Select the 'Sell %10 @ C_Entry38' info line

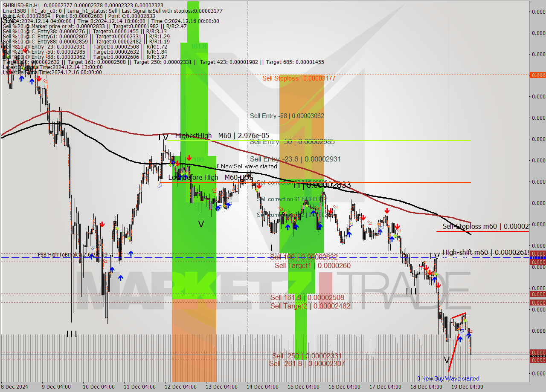[84, 32]
